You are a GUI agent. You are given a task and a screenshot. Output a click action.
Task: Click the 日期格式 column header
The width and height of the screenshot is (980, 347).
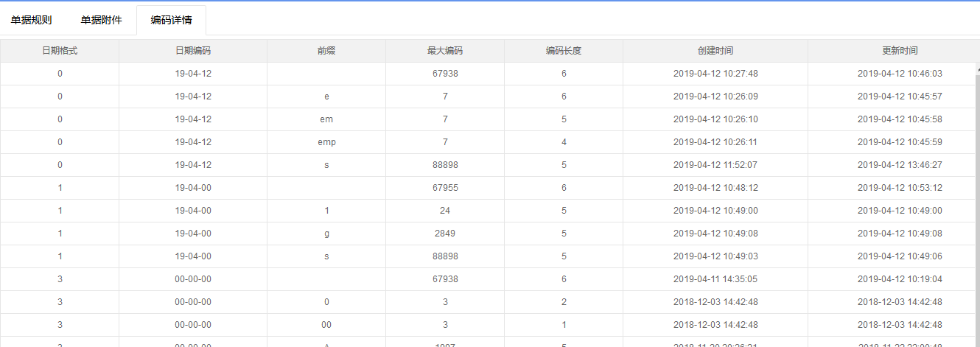click(60, 51)
